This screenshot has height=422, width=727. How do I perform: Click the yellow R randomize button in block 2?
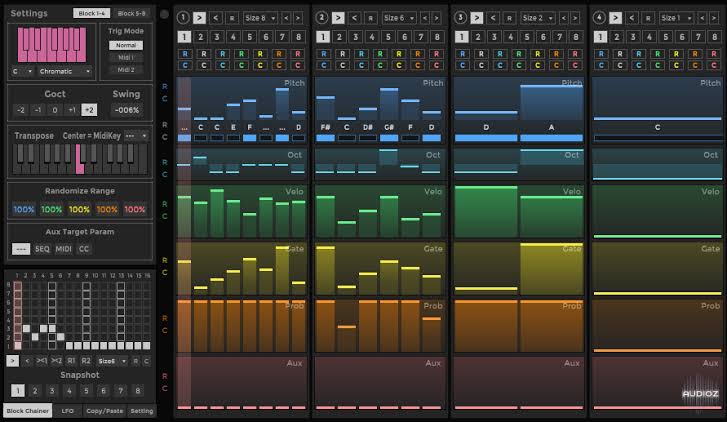click(x=399, y=54)
